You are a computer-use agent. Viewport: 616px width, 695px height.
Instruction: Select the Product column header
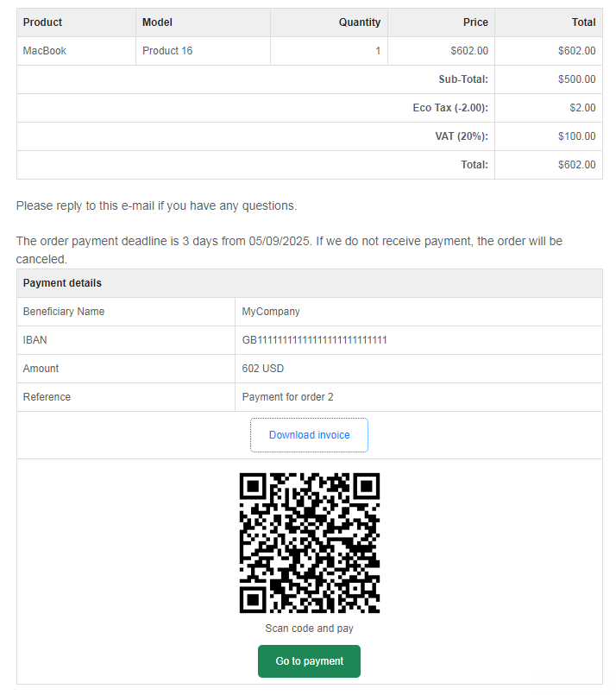click(x=42, y=22)
